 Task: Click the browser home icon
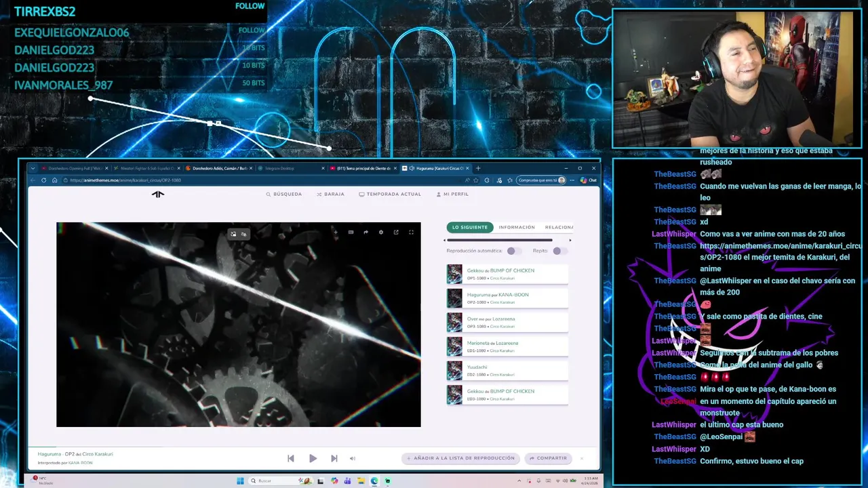[55, 180]
